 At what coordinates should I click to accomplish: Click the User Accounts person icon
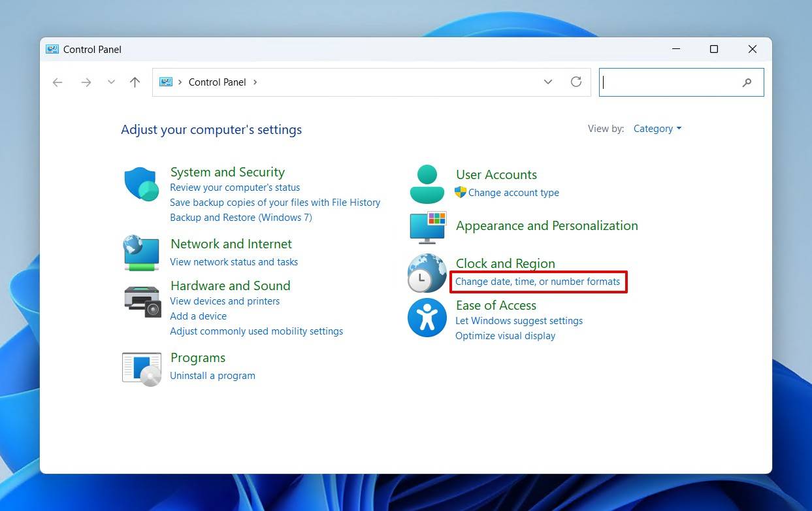[427, 184]
